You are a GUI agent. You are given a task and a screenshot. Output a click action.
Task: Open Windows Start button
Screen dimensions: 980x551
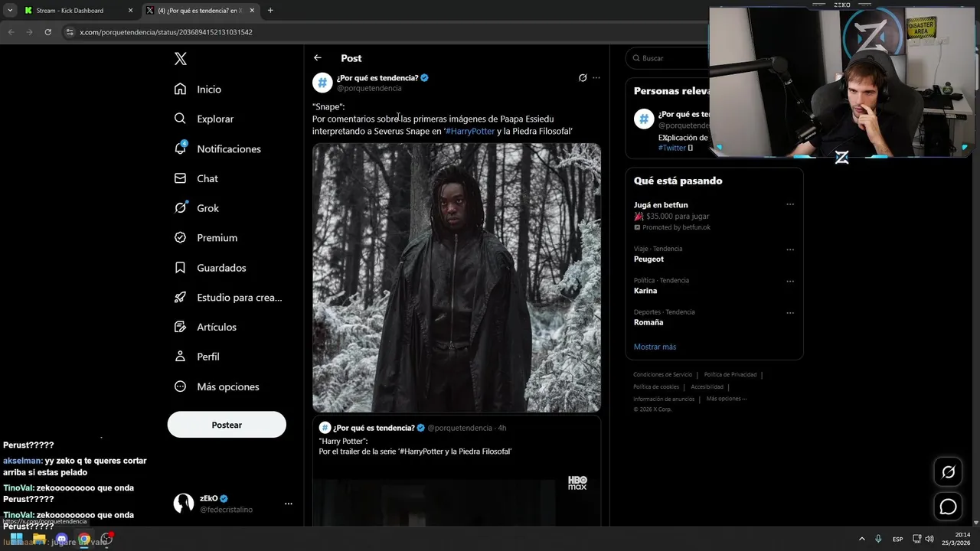(16, 539)
